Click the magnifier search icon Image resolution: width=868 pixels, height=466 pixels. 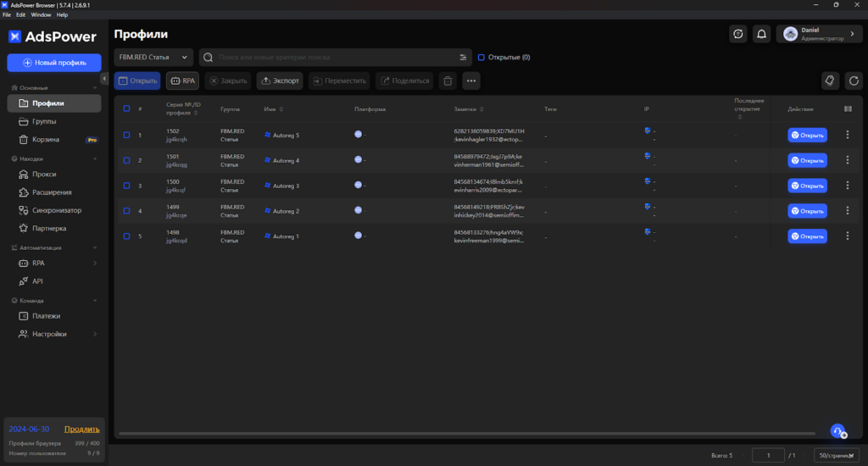coord(209,58)
